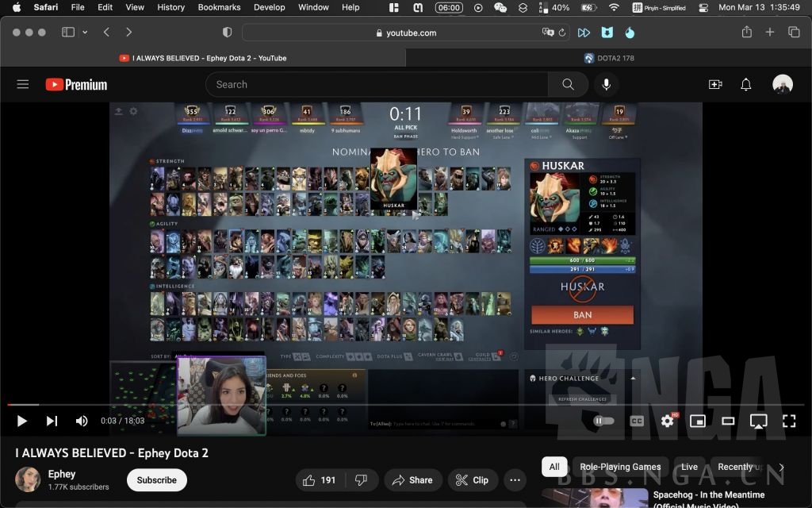This screenshot has height=508, width=812.
Task: Click the voice search microphone icon
Action: click(x=607, y=84)
